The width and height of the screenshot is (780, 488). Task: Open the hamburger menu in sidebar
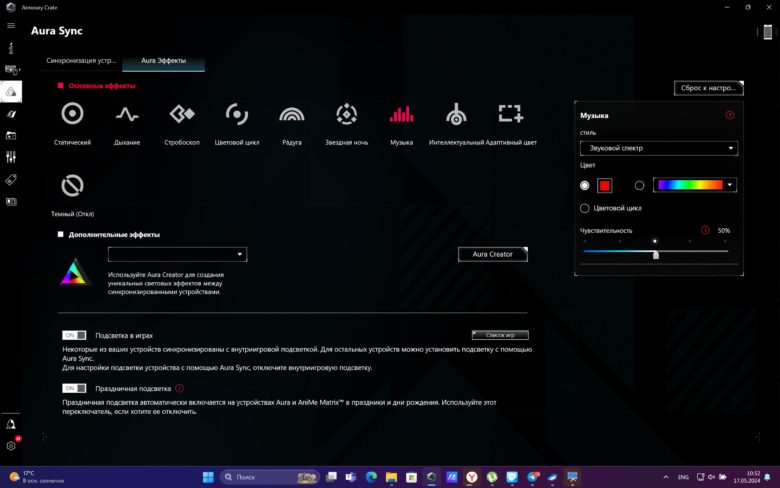11,25
